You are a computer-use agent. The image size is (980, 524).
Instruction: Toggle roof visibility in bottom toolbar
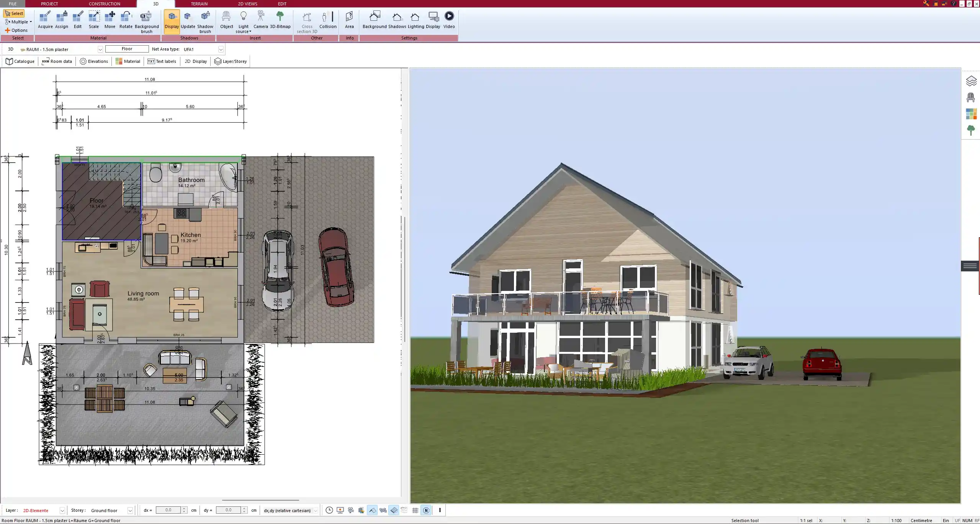pyautogui.click(x=372, y=510)
